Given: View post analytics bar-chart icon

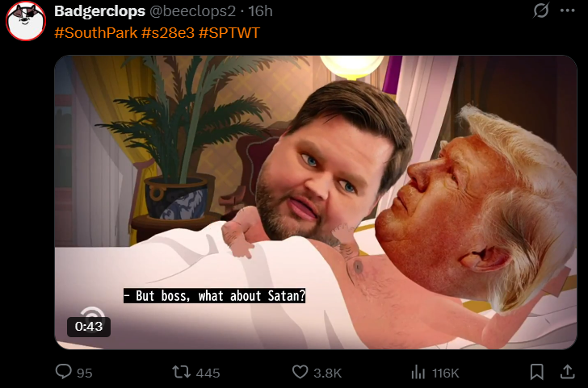Looking at the screenshot, I should (418, 373).
